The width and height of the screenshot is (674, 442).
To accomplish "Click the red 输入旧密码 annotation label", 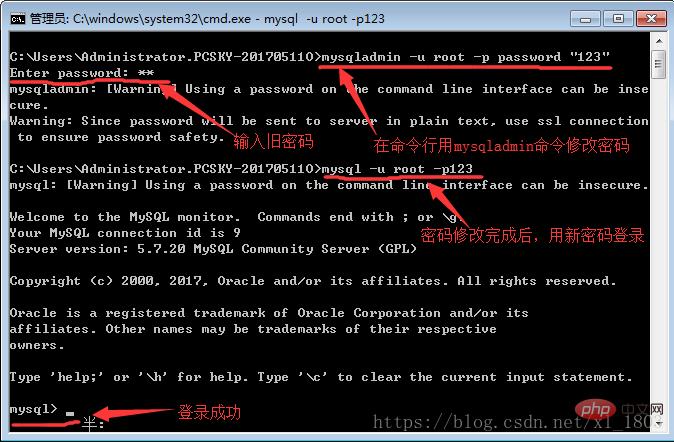I will (x=274, y=141).
